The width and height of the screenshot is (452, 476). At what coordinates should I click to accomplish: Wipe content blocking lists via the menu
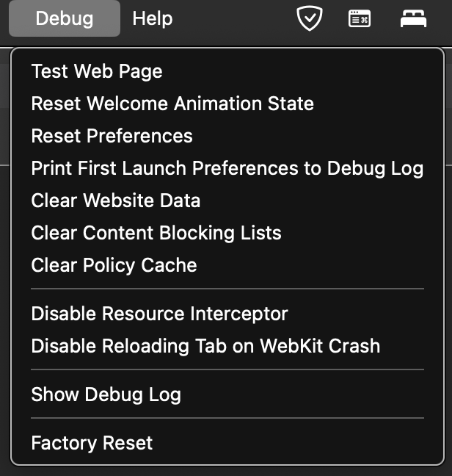click(x=156, y=233)
